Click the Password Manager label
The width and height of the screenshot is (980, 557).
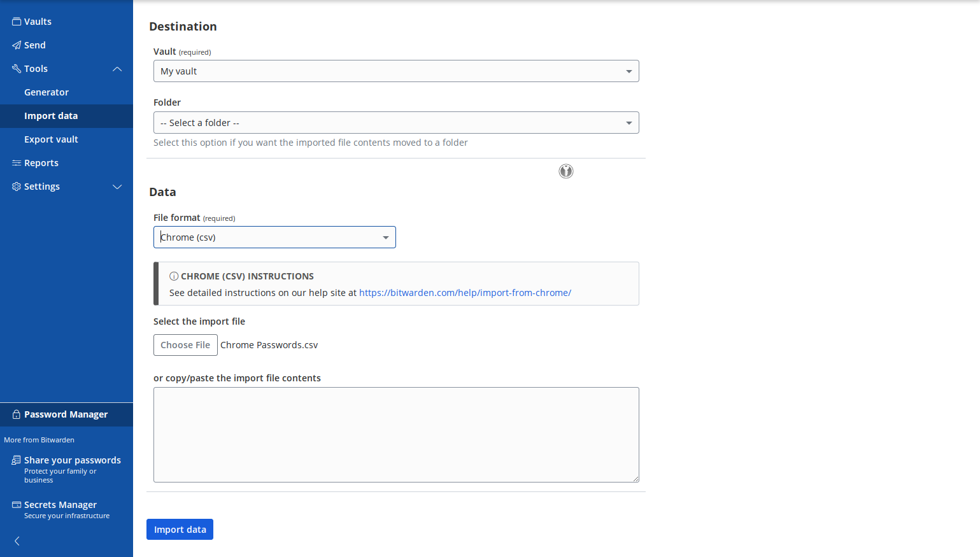(66, 414)
